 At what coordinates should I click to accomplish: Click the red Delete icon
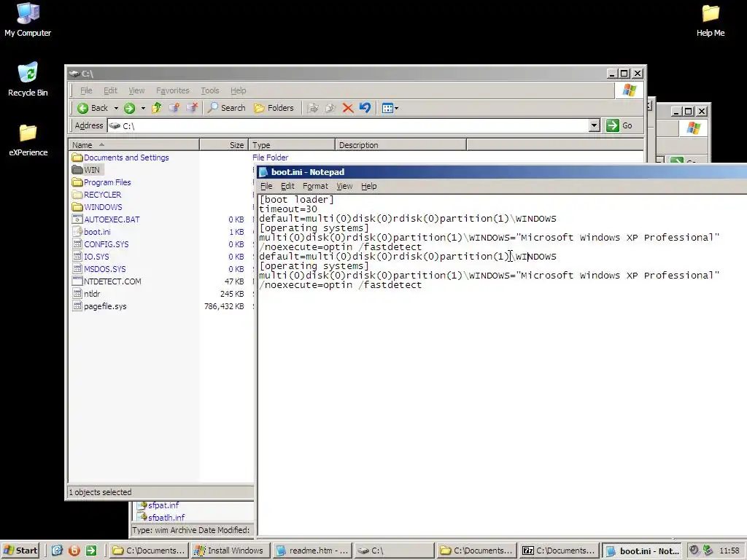click(x=348, y=108)
